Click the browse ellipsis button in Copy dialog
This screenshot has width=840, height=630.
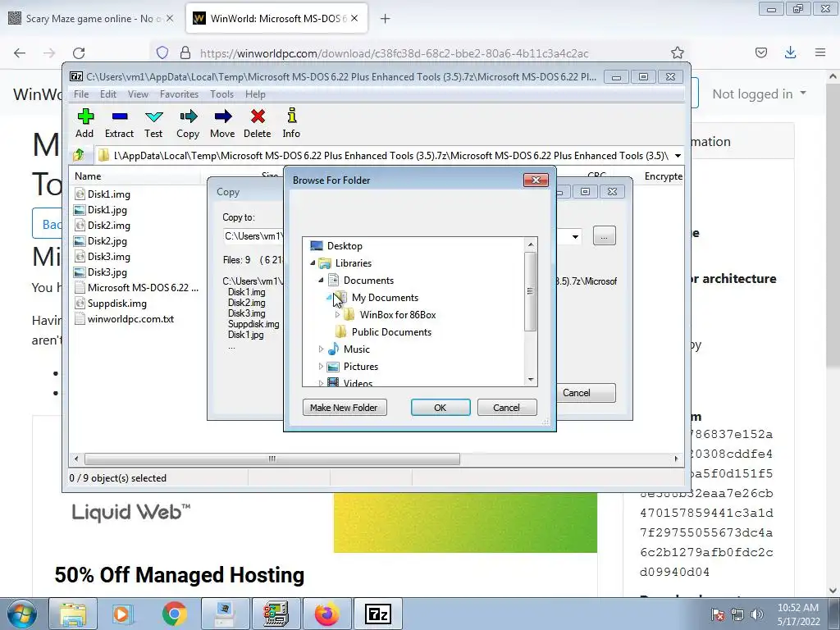pos(605,236)
